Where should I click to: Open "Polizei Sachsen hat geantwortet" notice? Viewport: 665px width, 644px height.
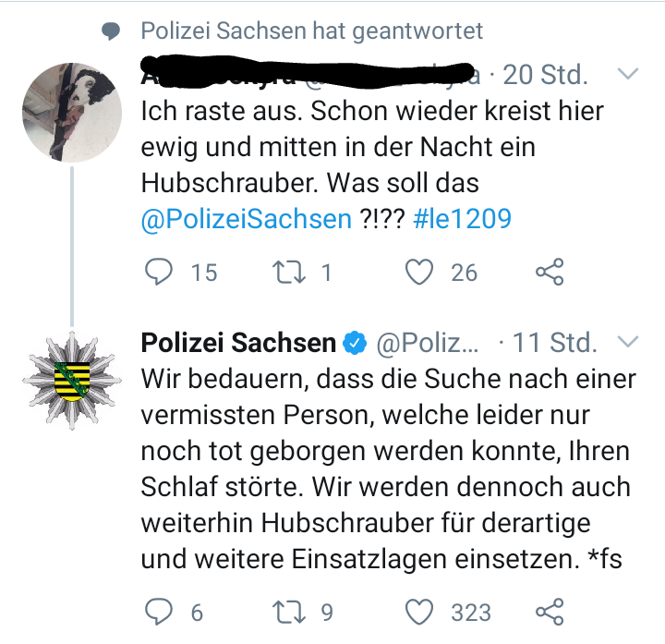[x=311, y=31]
